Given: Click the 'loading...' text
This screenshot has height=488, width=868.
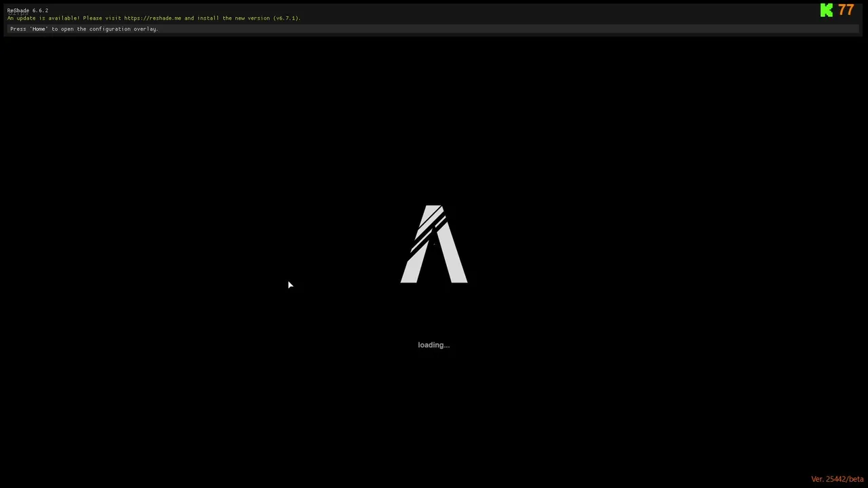Looking at the screenshot, I should coord(433,345).
